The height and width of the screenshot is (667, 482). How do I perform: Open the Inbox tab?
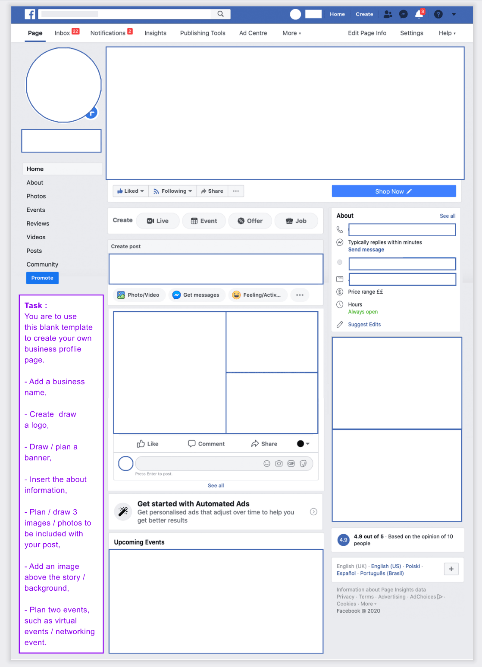pyautogui.click(x=67, y=33)
